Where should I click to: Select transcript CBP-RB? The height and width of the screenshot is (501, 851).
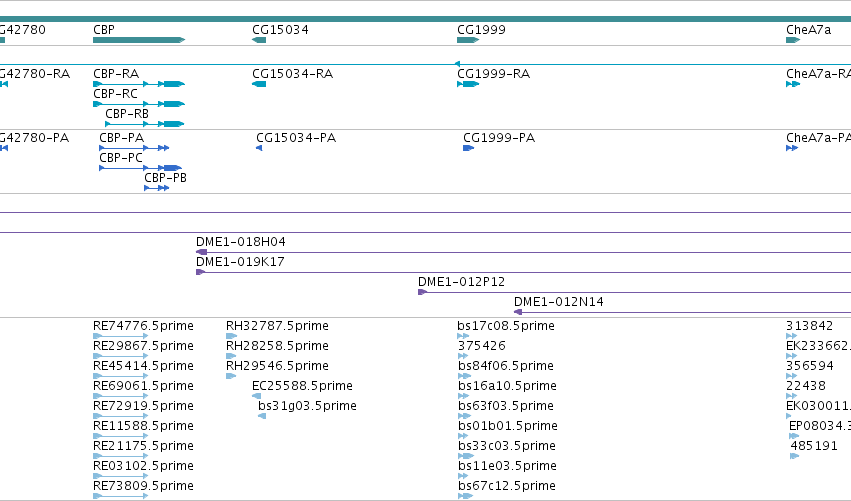145,124
